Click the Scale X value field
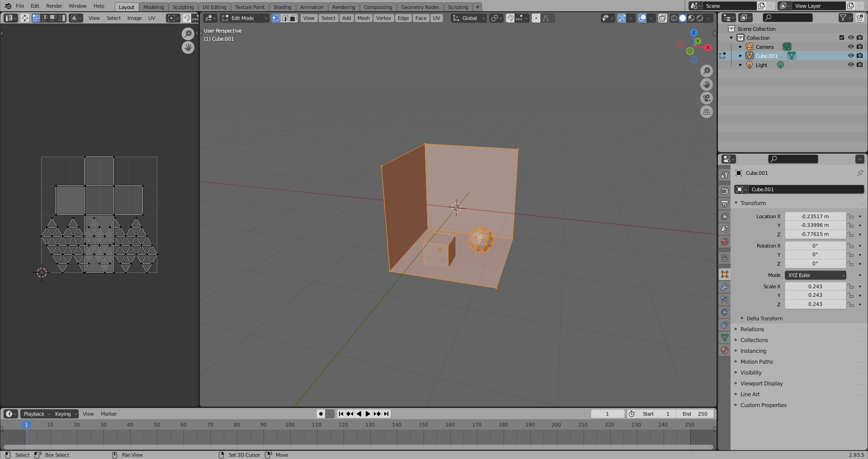The image size is (868, 459). (815, 286)
